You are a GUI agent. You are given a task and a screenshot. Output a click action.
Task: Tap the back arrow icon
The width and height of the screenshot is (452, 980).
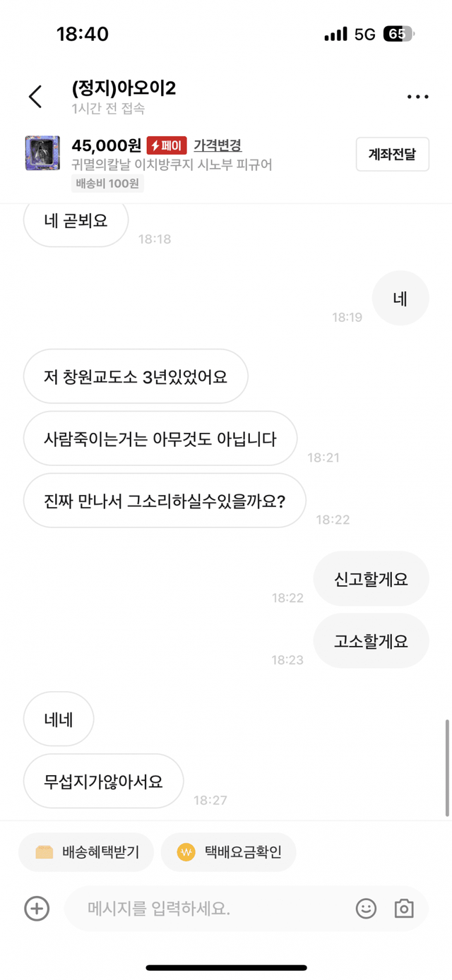(x=35, y=97)
